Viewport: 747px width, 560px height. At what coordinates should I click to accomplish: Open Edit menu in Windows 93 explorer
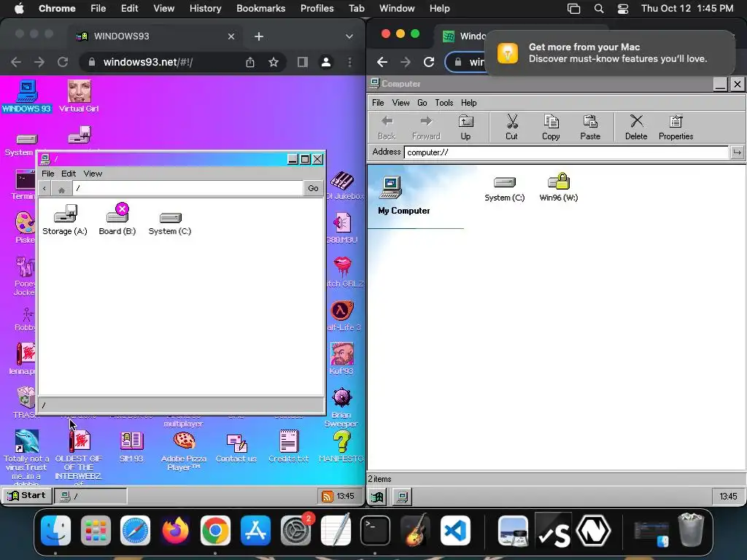point(69,174)
